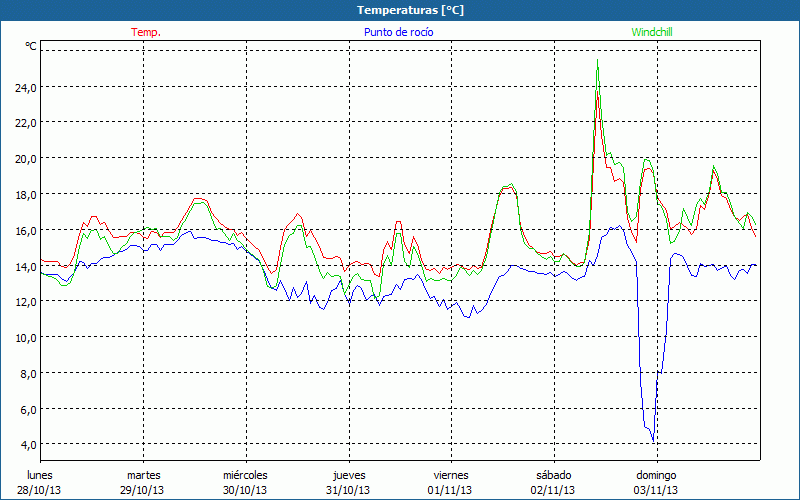Click the 28/10/13 date label
The image size is (800, 500).
(40, 490)
